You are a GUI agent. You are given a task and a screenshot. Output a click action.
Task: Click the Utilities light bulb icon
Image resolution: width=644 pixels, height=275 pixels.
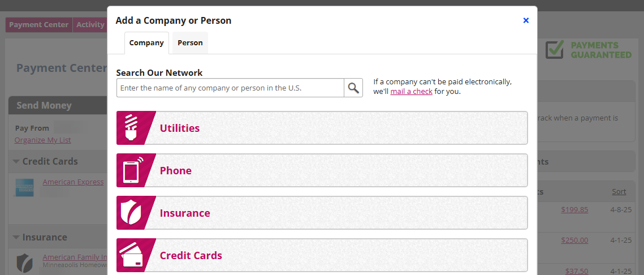coord(132,128)
